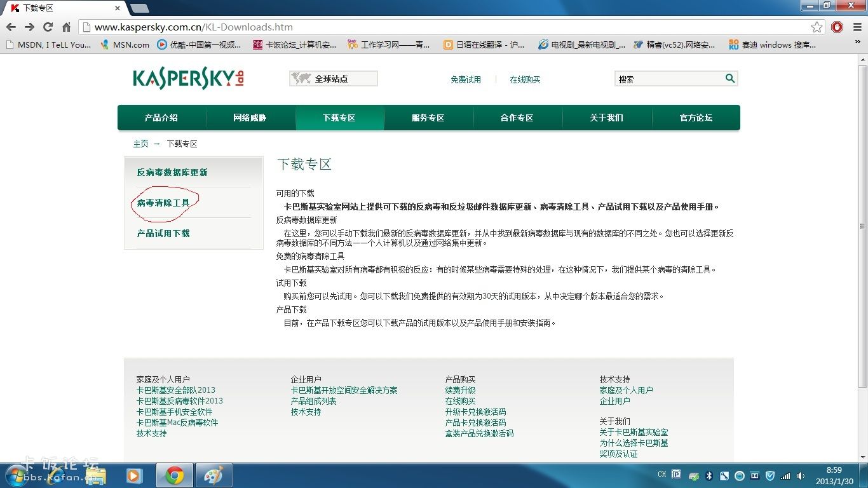Open footer link 卡巴斯基安全部队2013

[175, 390]
